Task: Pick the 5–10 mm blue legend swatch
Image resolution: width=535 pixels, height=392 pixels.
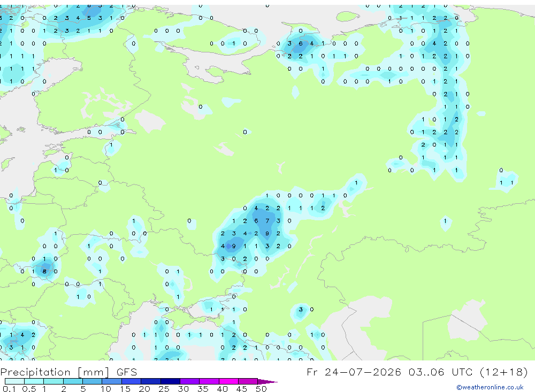Action: click(93, 381)
